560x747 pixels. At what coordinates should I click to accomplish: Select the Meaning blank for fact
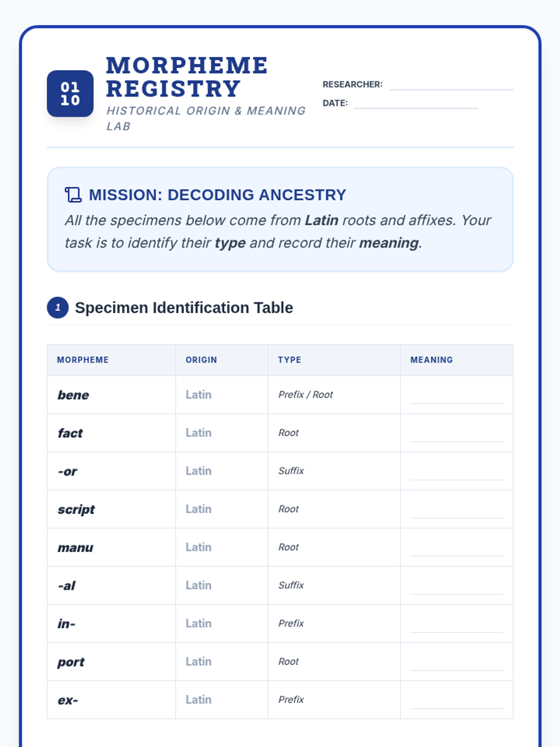(x=456, y=434)
